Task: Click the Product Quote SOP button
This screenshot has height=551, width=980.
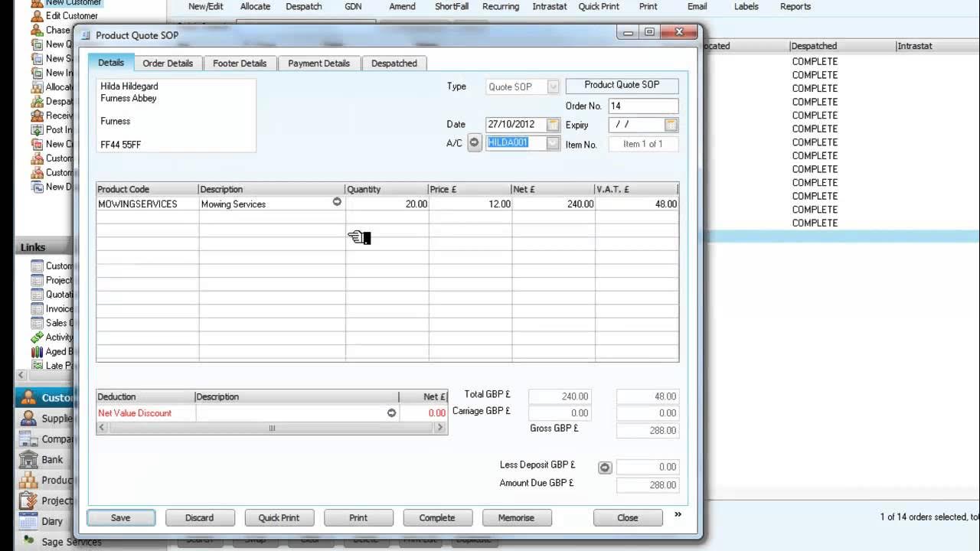Action: coord(622,86)
